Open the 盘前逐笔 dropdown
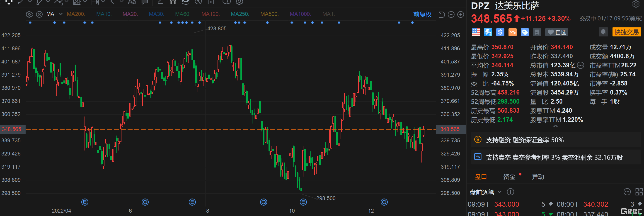 point(499,192)
